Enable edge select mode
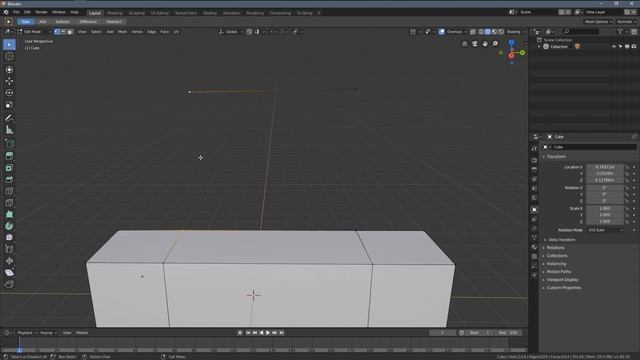The height and width of the screenshot is (360, 640). [63, 32]
